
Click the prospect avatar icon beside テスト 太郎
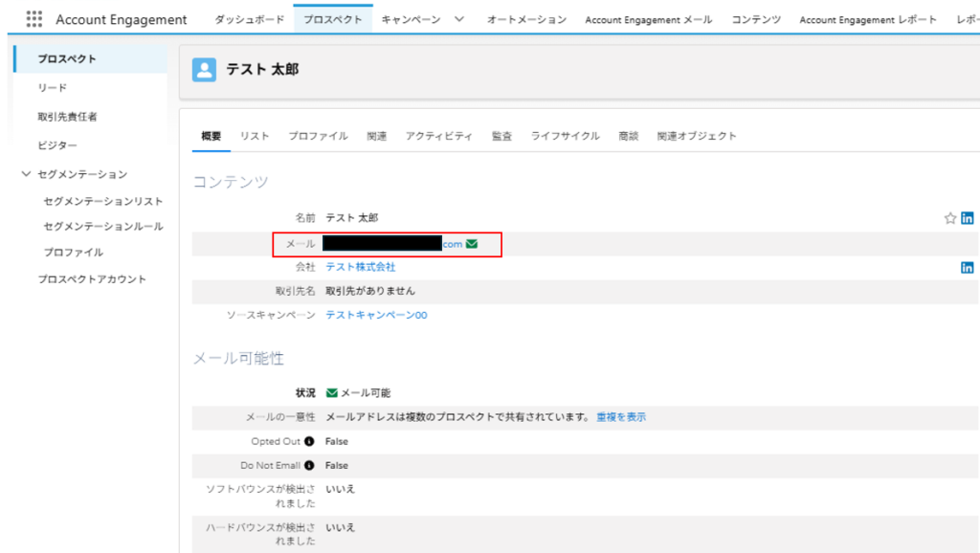pyautogui.click(x=205, y=69)
